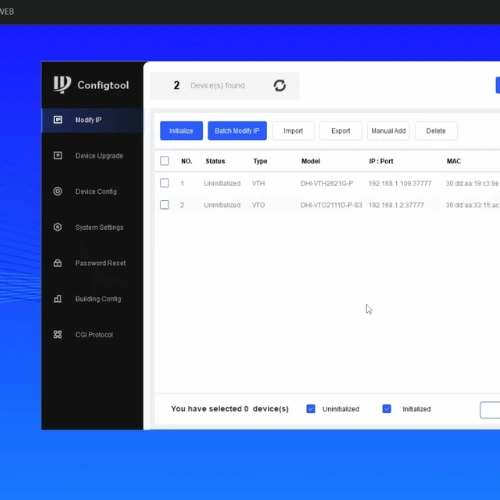This screenshot has height=500, width=500.
Task: Open Building Config chart icon
Action: 58,299
